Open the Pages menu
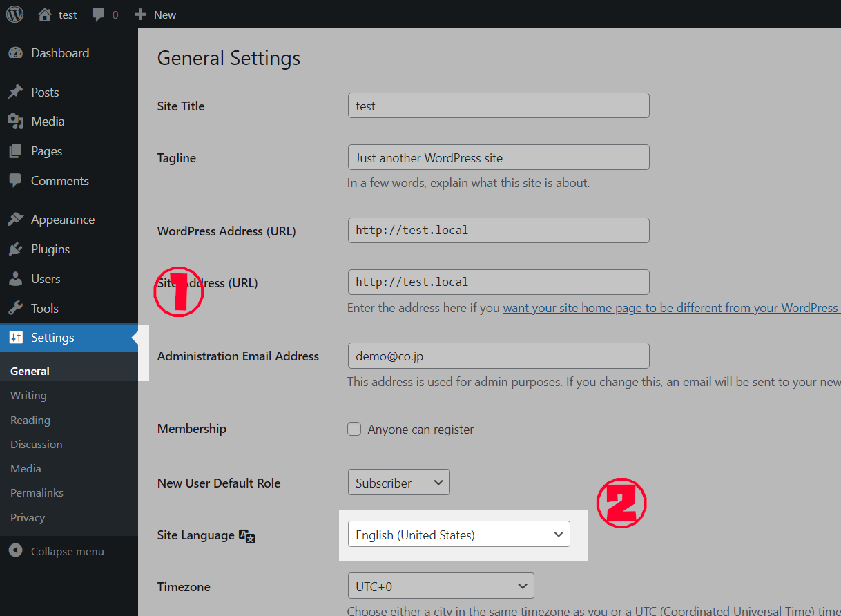The width and height of the screenshot is (841, 616). pos(46,151)
